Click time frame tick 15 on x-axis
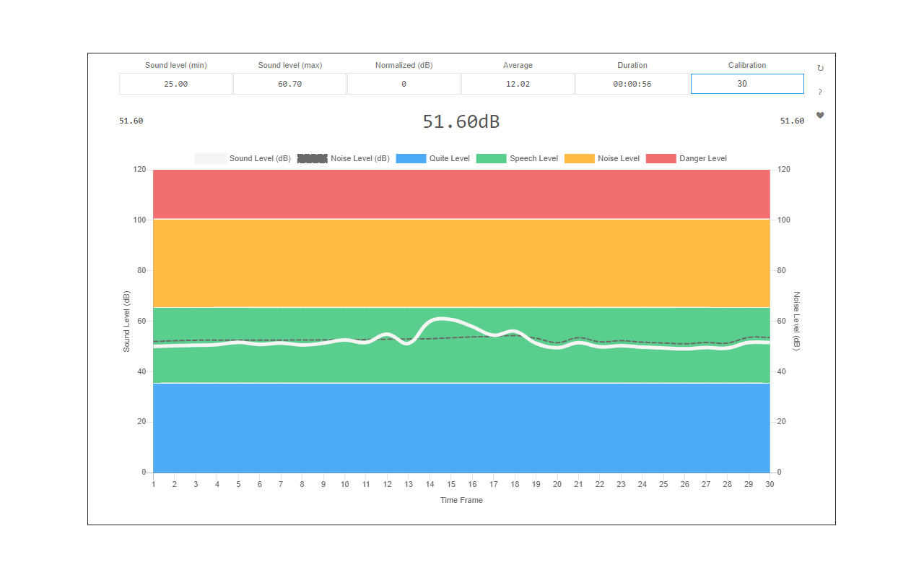This screenshot has height=578, width=924. (451, 484)
